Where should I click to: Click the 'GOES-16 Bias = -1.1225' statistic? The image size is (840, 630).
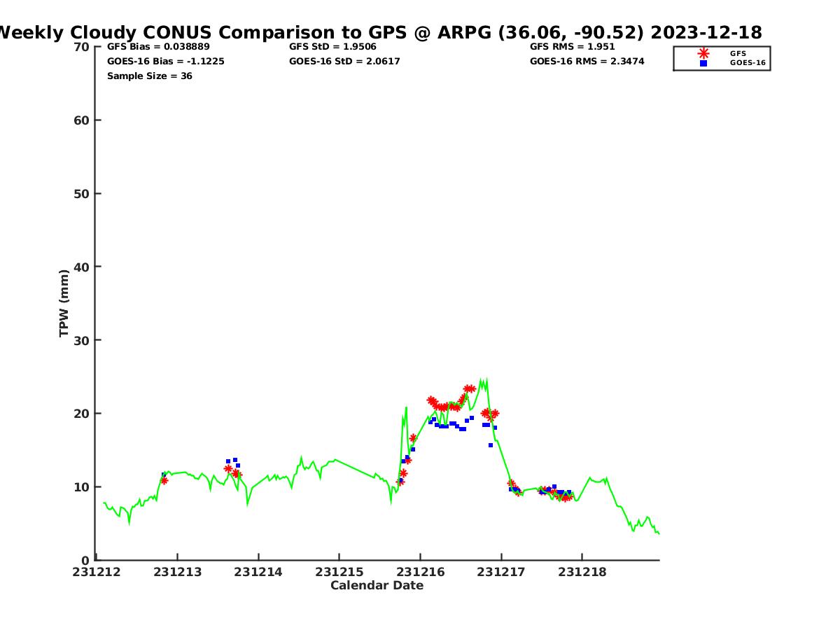166,61
